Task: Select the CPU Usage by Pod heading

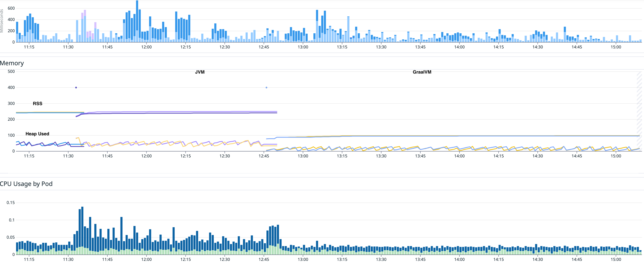Action: (x=26, y=183)
